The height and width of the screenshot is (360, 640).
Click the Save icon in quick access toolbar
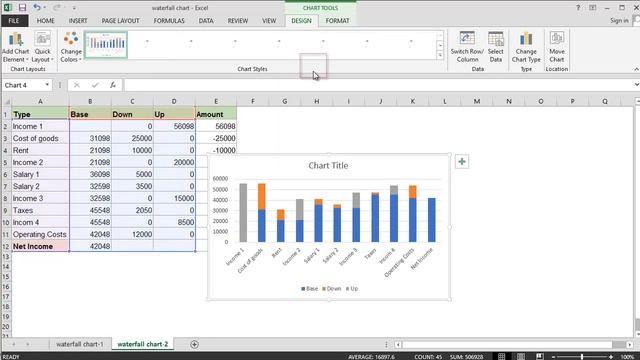click(22, 8)
